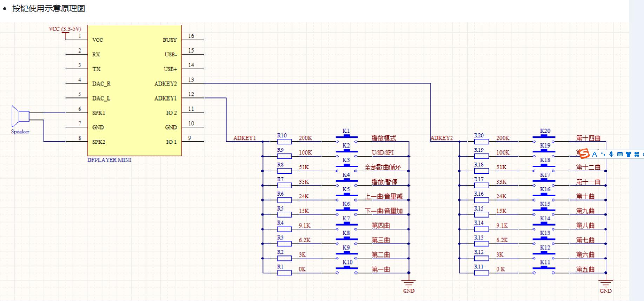Open the skin shirt icon in Sogou toolbar

628,154
